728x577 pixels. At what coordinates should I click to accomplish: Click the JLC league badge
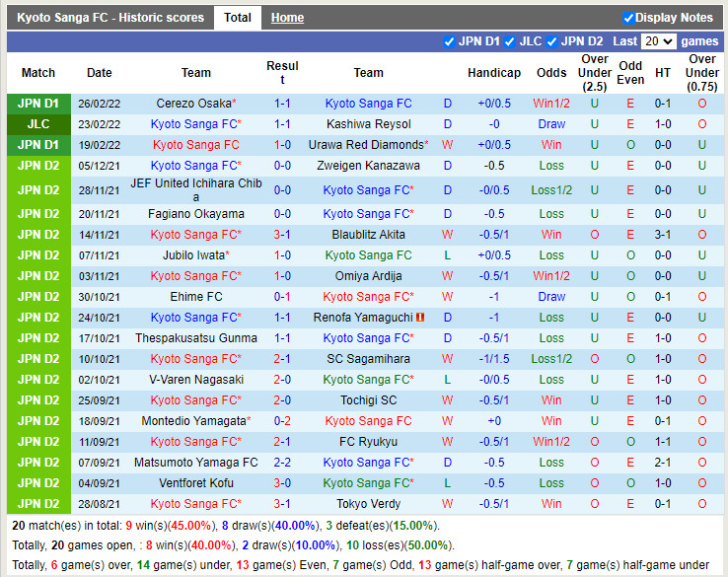pyautogui.click(x=38, y=124)
